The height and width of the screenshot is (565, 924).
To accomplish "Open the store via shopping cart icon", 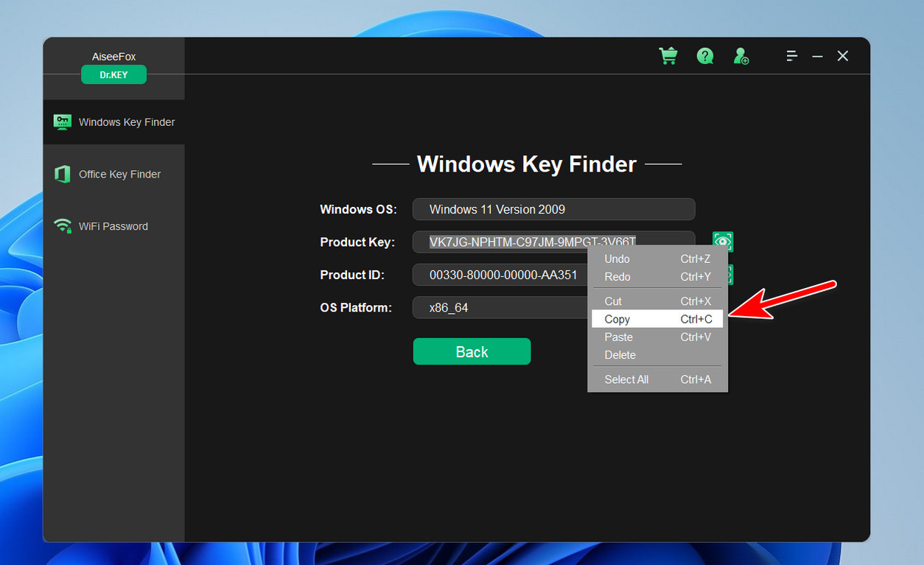I will [x=668, y=55].
